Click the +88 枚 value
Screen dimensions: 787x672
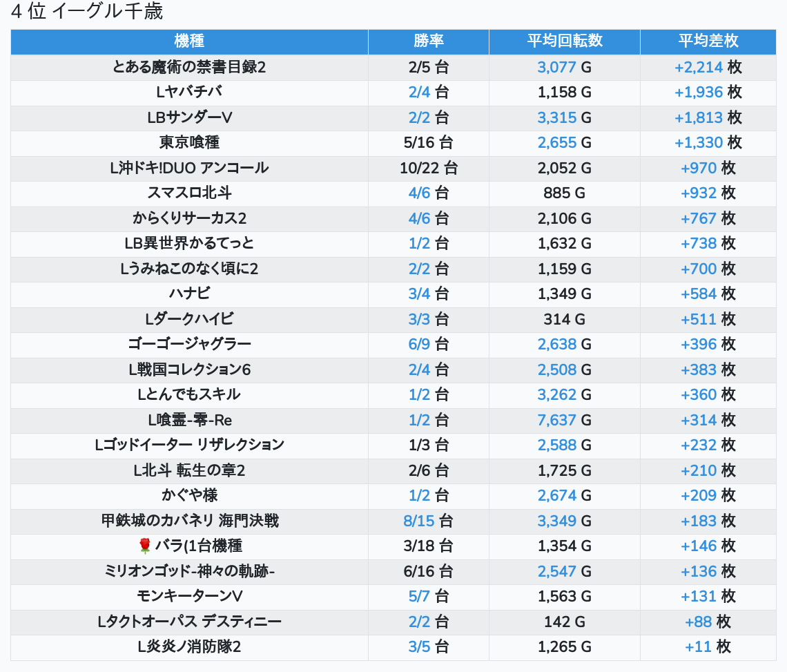(x=708, y=622)
